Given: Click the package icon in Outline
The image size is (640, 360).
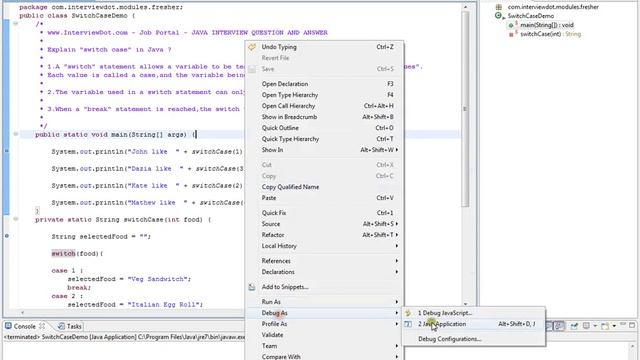Looking at the screenshot, I should coord(499,7).
